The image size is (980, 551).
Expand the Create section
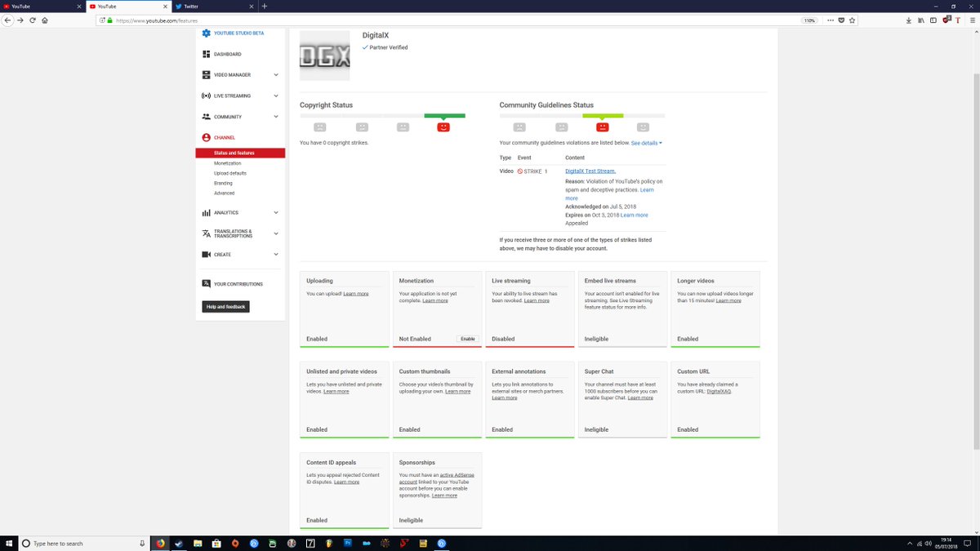pos(276,255)
